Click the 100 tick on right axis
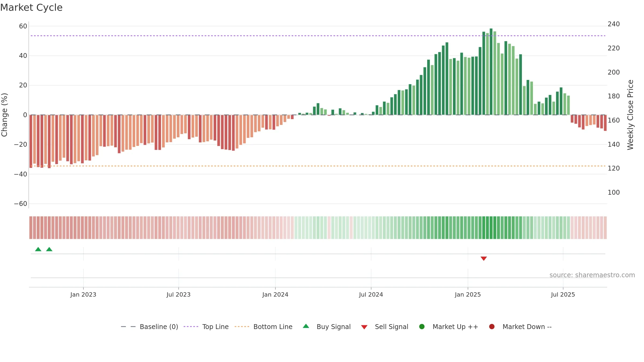Image resolution: width=644 pixels, height=362 pixels. (614, 193)
